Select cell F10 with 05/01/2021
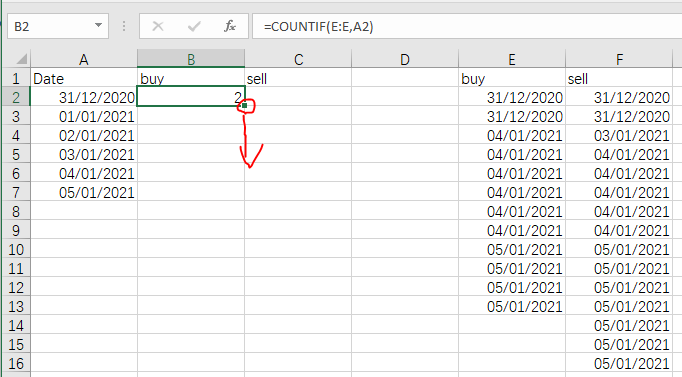 click(619, 249)
